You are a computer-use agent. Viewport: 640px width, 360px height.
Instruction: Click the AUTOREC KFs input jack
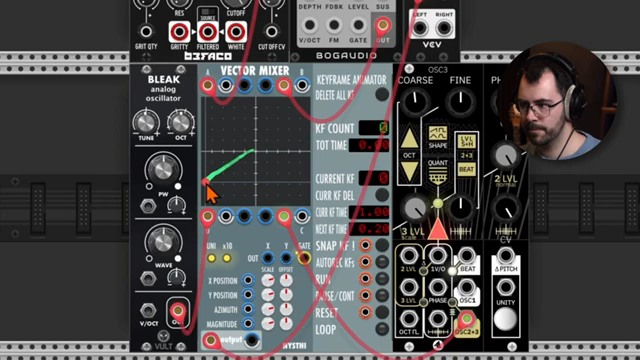point(365,262)
